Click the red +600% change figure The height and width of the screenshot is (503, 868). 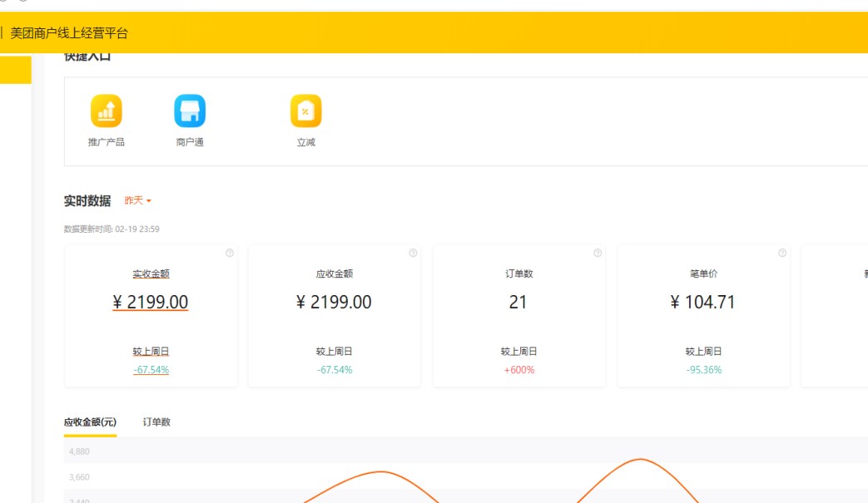(x=518, y=370)
